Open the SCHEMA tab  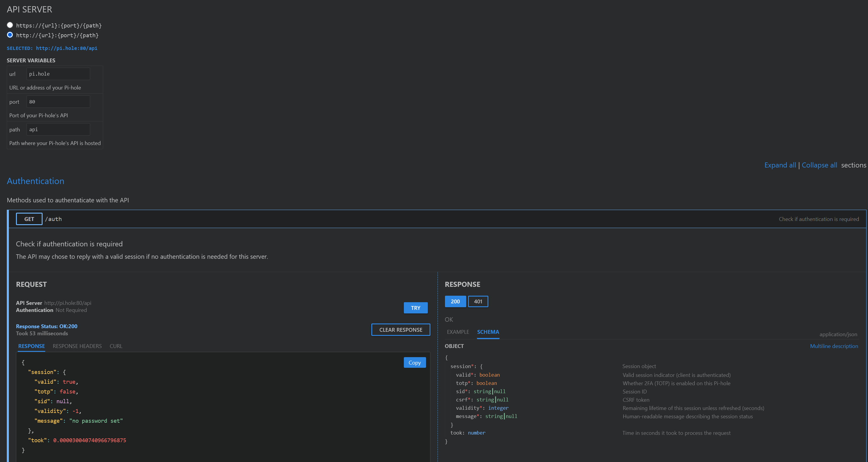pos(488,332)
